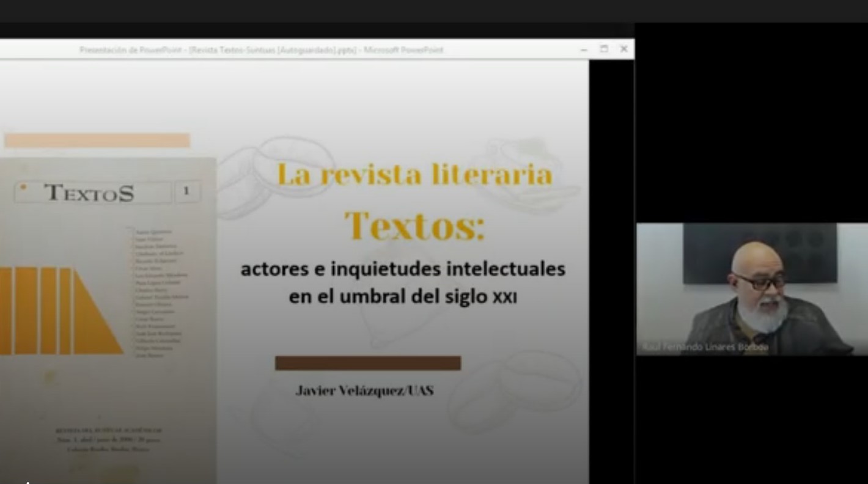Click the Raul Fernando Linares Borboa name label
This screenshot has width=868, height=484.
[x=705, y=348]
